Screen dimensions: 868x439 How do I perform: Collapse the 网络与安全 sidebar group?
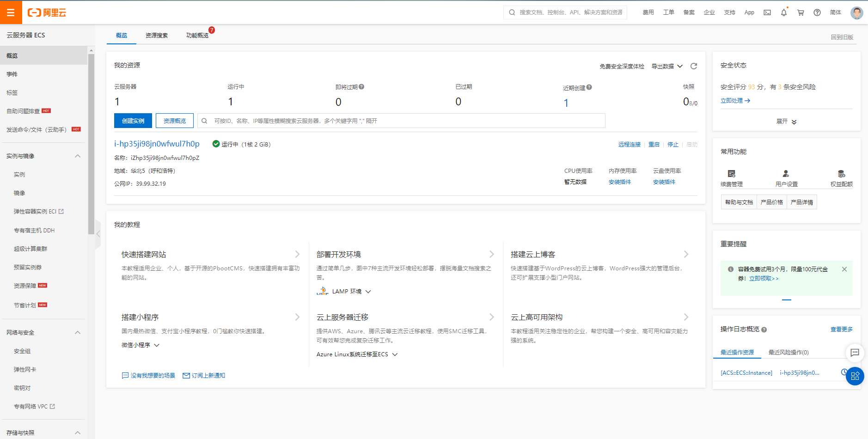(78, 332)
